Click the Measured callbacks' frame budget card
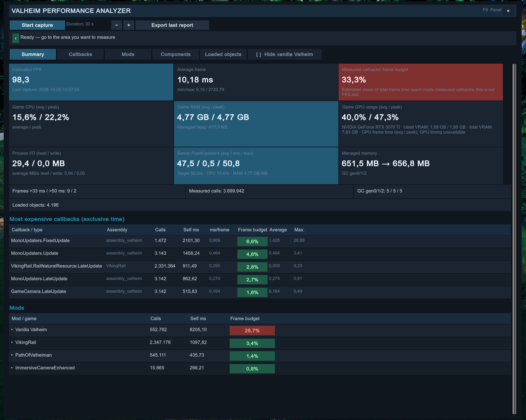 pyautogui.click(x=421, y=82)
